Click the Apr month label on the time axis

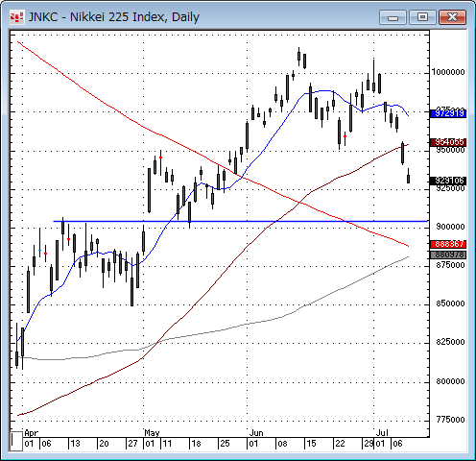[32, 433]
